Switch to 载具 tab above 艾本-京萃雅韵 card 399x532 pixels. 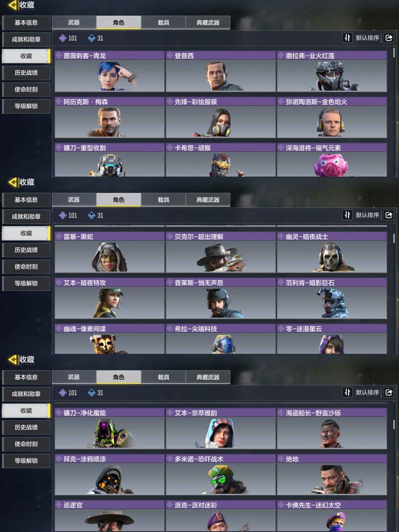(163, 377)
